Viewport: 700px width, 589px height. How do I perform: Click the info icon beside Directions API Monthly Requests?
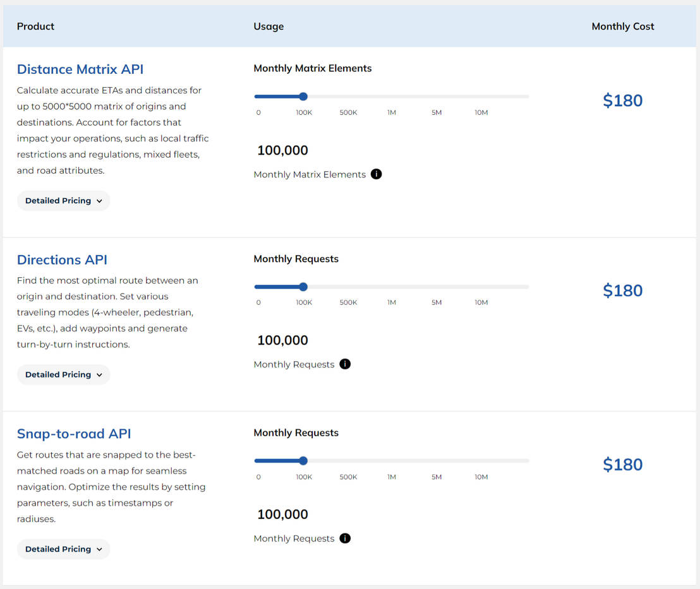point(345,364)
